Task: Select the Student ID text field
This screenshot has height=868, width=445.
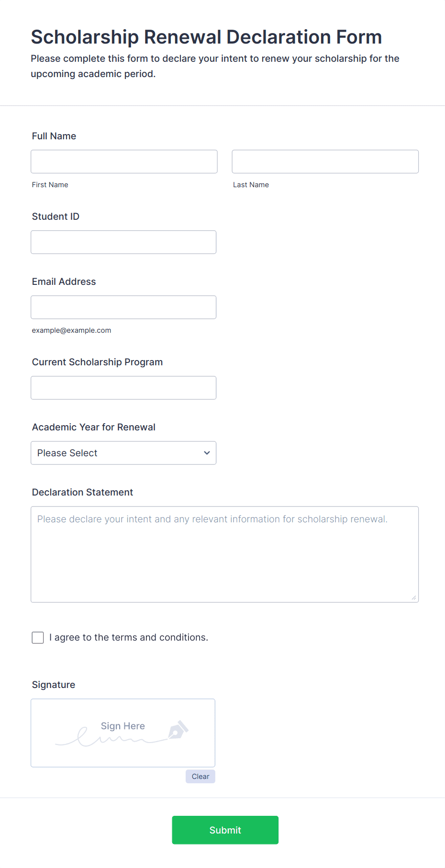Action: pyautogui.click(x=123, y=242)
